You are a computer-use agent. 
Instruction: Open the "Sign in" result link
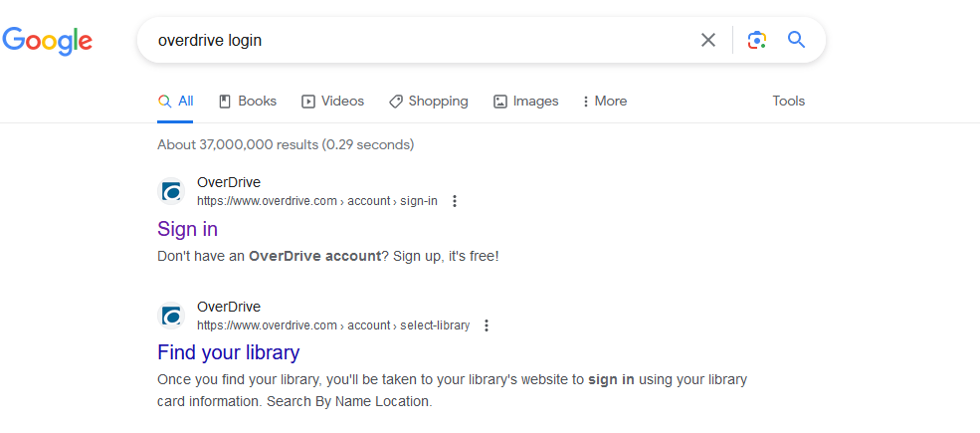tap(187, 229)
